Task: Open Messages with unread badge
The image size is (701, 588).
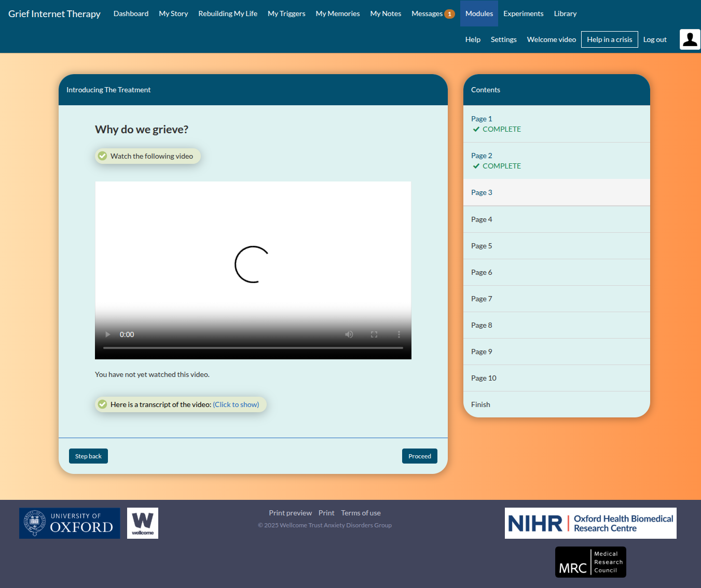Action: click(x=433, y=13)
